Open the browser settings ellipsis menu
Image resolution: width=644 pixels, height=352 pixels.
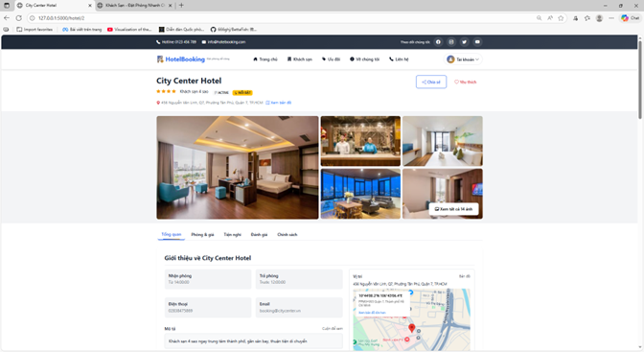(611, 18)
